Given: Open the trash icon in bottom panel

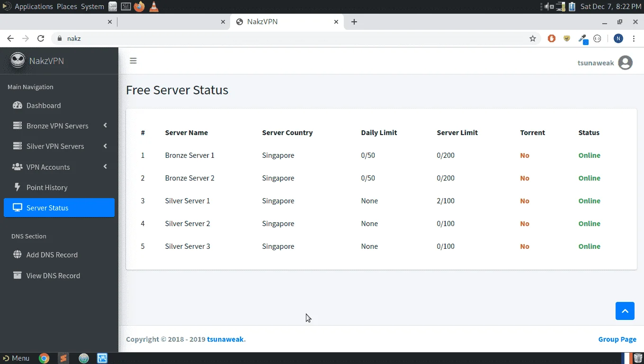Looking at the screenshot, I should point(638,358).
